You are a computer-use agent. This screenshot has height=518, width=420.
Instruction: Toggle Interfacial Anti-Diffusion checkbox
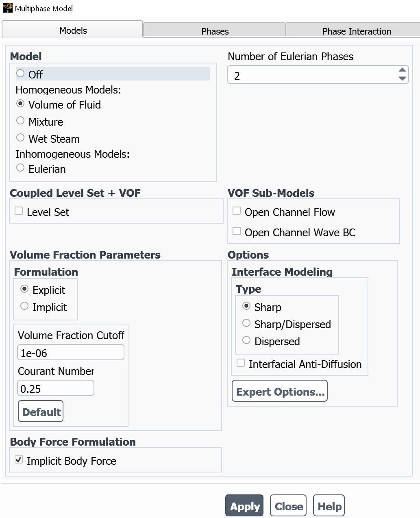[x=241, y=363]
